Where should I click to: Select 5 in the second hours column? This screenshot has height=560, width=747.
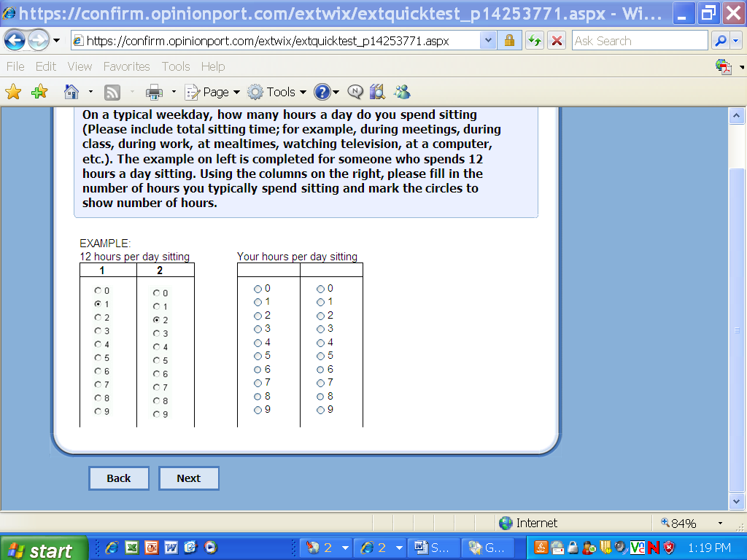[320, 356]
